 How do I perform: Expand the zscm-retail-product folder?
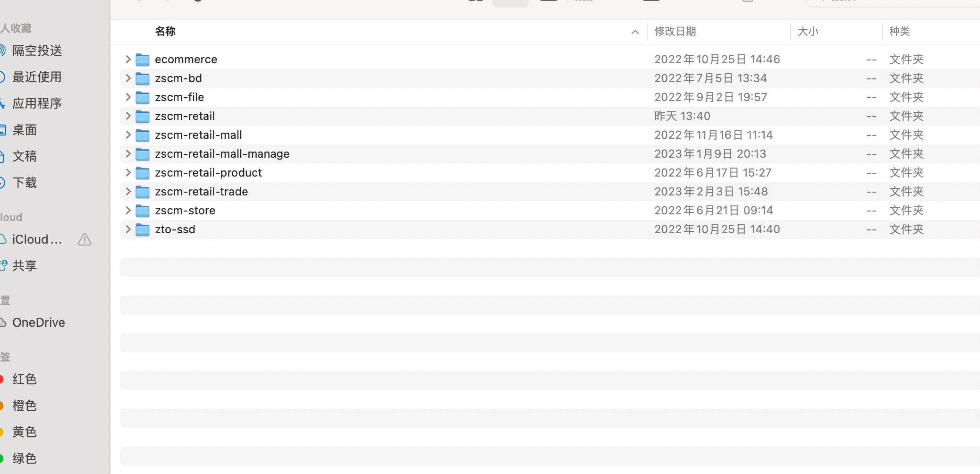[128, 172]
